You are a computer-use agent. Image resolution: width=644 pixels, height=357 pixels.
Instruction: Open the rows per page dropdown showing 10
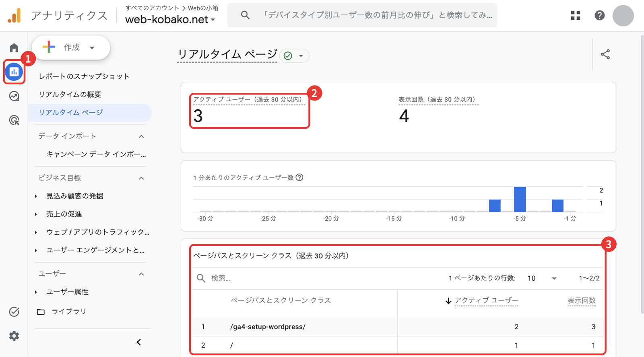[x=542, y=278]
